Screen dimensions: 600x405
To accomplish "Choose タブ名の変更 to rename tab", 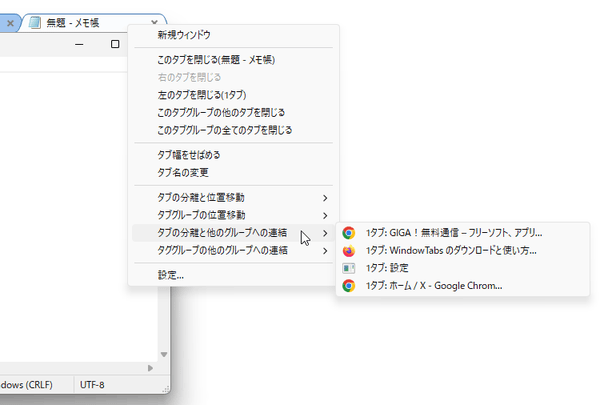I will [x=183, y=172].
